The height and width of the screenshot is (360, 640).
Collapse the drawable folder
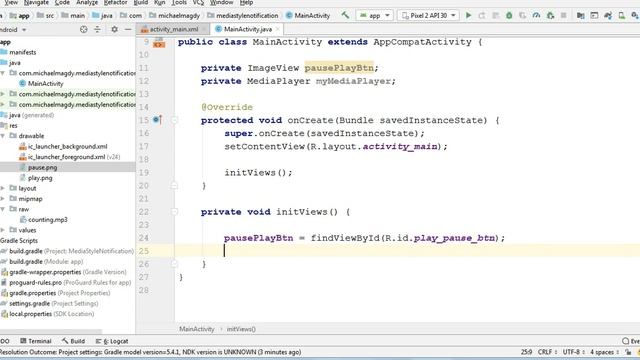tap(3, 136)
